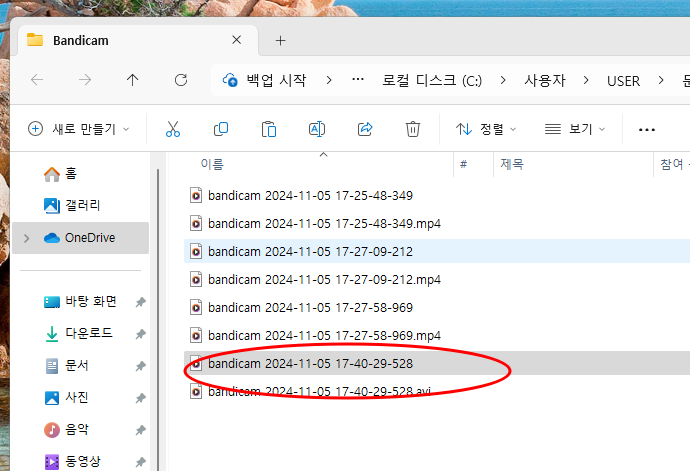Click the Cut scissors icon

[x=172, y=129]
